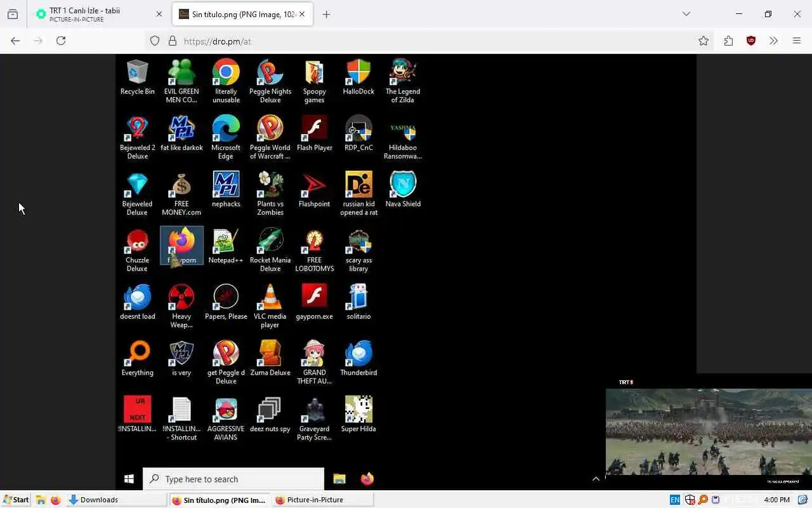Viewport: 812px width, 508px height.
Task: Go back to the previous page
Action: [x=15, y=41]
